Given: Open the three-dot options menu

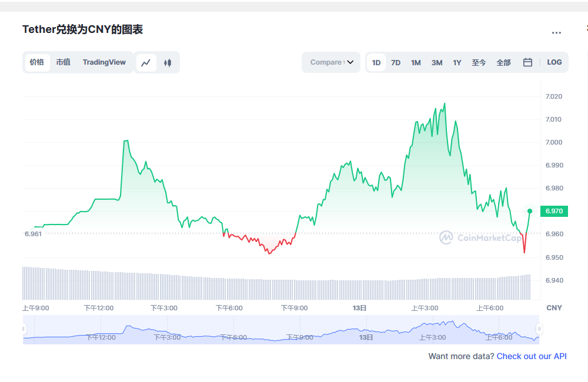Looking at the screenshot, I should (556, 32).
